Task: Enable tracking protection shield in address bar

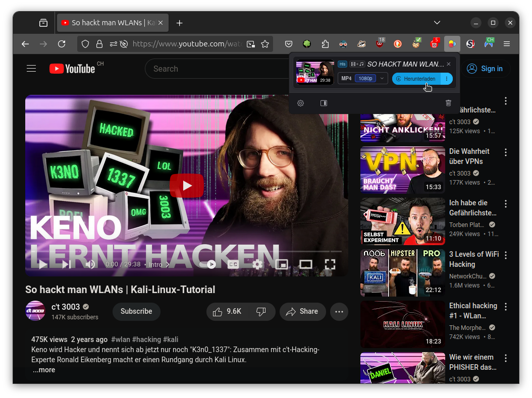Action: 85,44
